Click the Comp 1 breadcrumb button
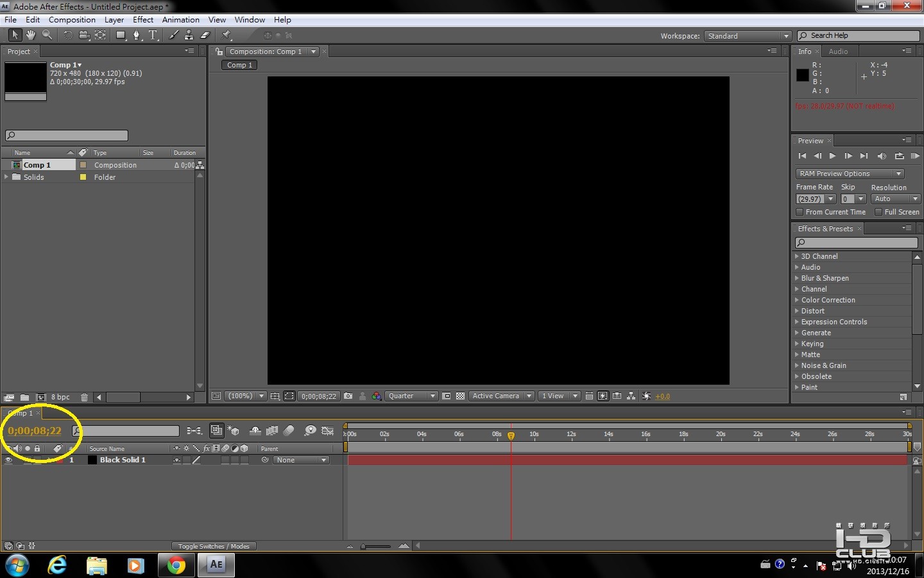924x578 pixels. tap(240, 65)
